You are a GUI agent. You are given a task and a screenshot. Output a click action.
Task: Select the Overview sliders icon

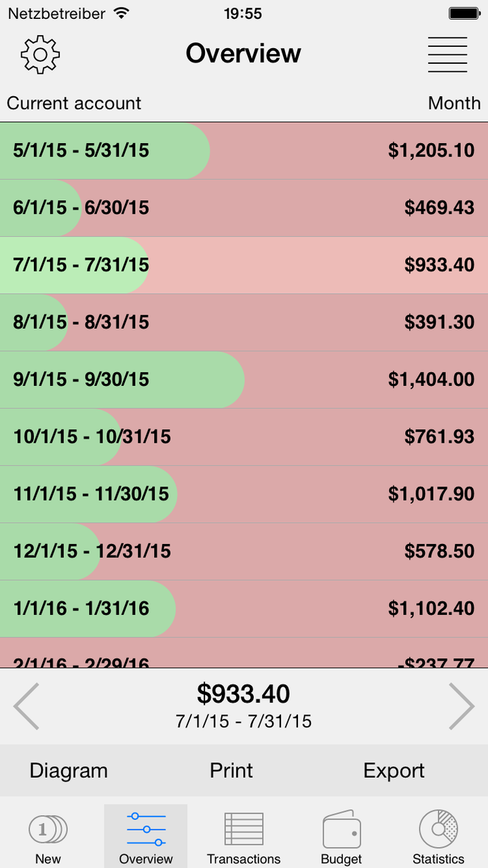tap(146, 829)
